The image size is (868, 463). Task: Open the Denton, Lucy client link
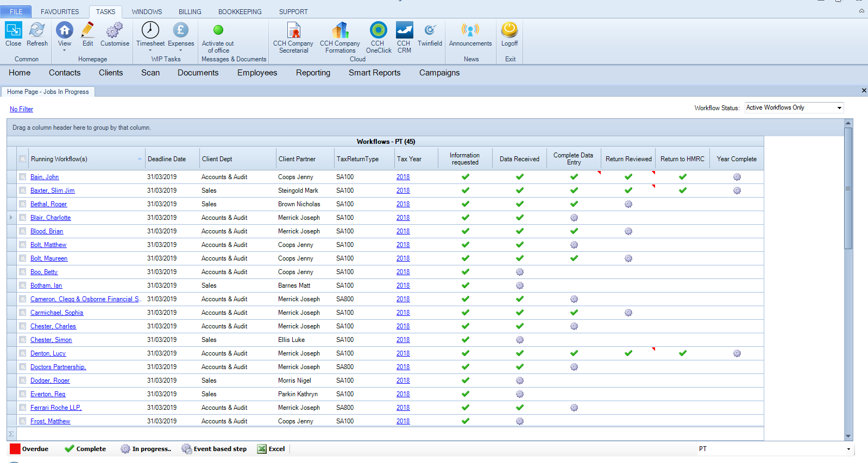pyautogui.click(x=48, y=353)
